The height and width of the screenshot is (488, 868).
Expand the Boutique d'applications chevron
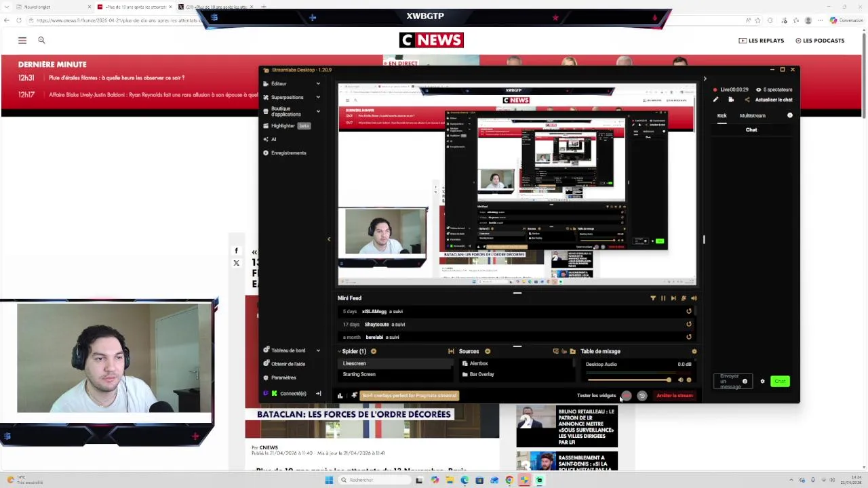click(318, 111)
